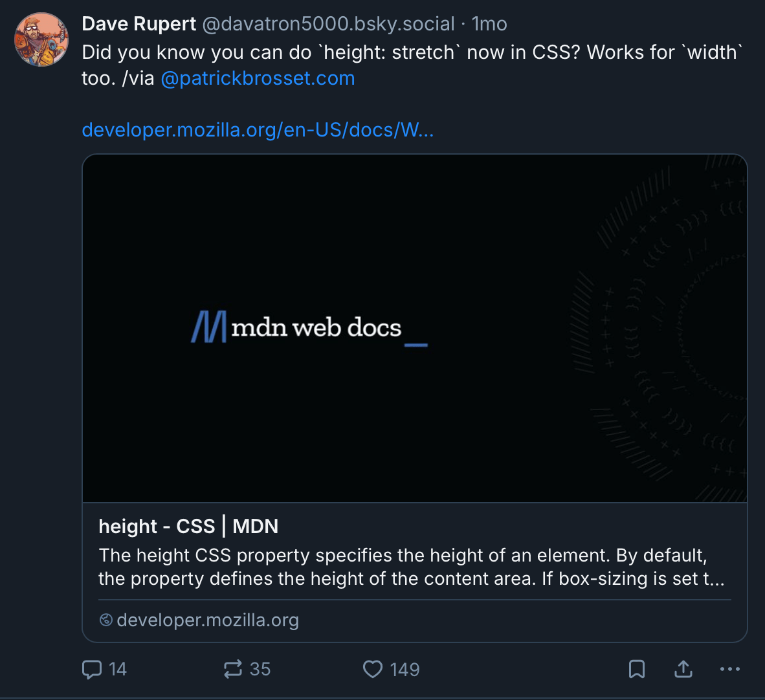Click the globe icon beside developer.mozilla.org
The height and width of the screenshot is (700, 765).
(106, 620)
